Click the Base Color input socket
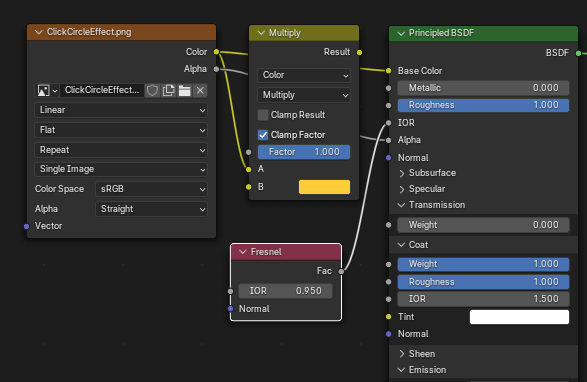Image resolution: width=587 pixels, height=382 pixels. pos(389,70)
